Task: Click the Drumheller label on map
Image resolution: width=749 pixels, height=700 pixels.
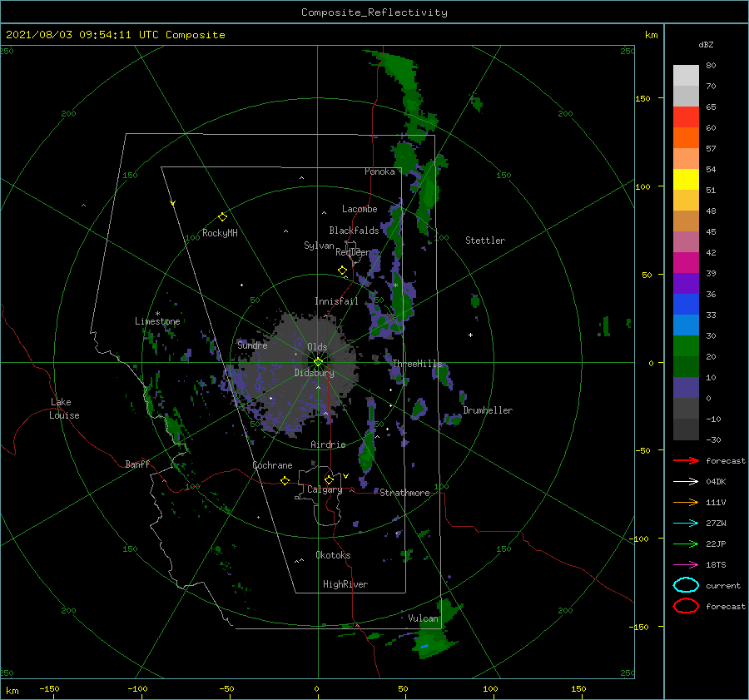Action: (x=488, y=410)
